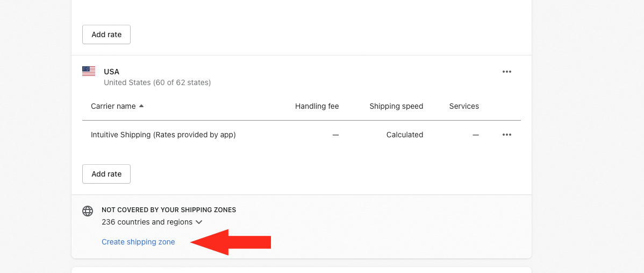Click the sort arrow beside Carrier name
This screenshot has height=273, width=644.
[x=141, y=106]
